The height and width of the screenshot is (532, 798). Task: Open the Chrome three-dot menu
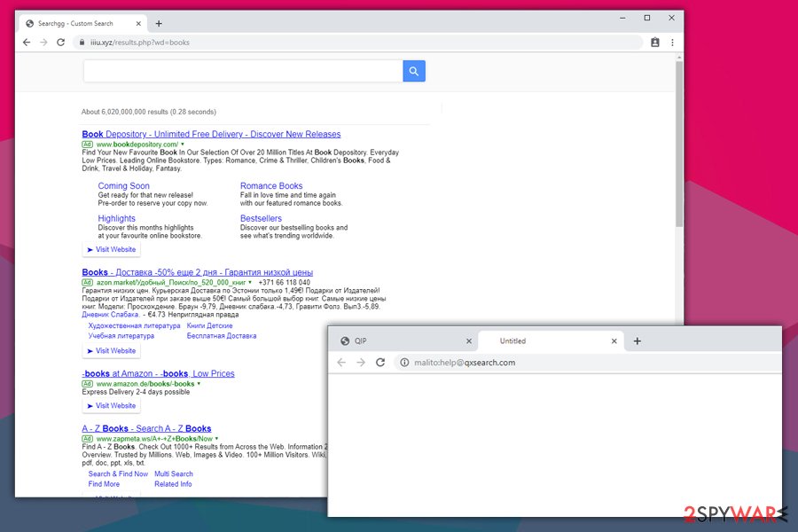pos(672,43)
